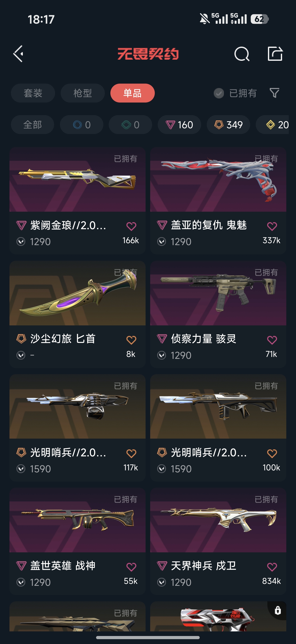Select the 全部 filter chip
Viewport: 296px width, 644px height.
click(33, 124)
